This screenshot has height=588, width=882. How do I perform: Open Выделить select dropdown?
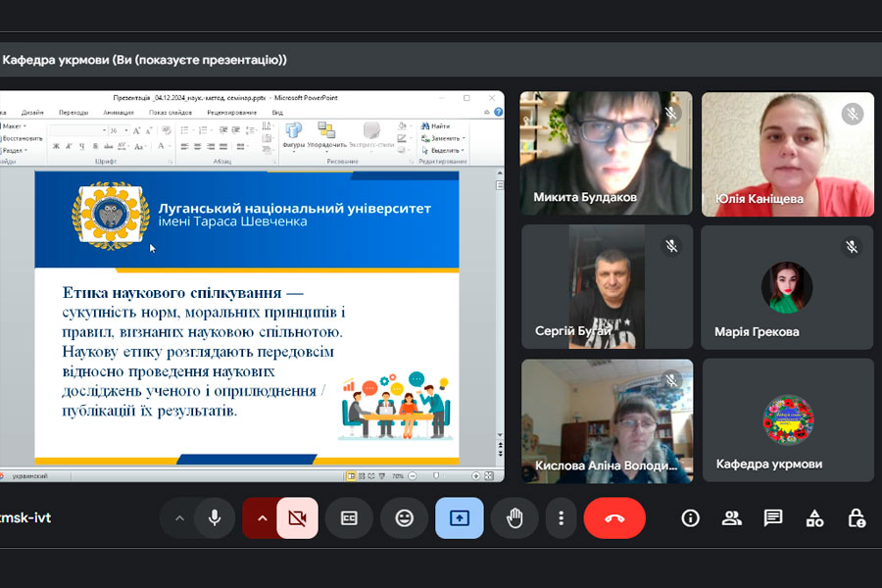click(443, 151)
